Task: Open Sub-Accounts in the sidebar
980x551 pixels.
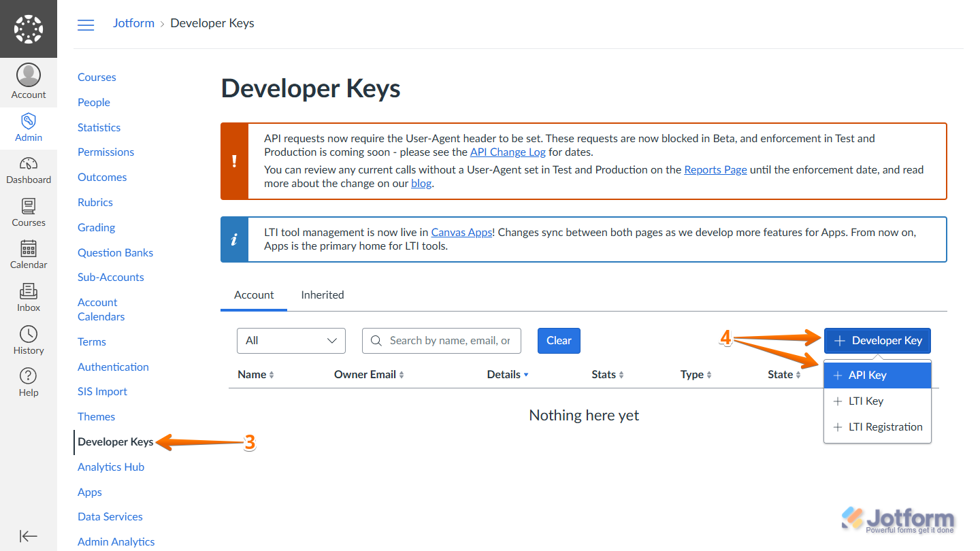Action: (111, 278)
